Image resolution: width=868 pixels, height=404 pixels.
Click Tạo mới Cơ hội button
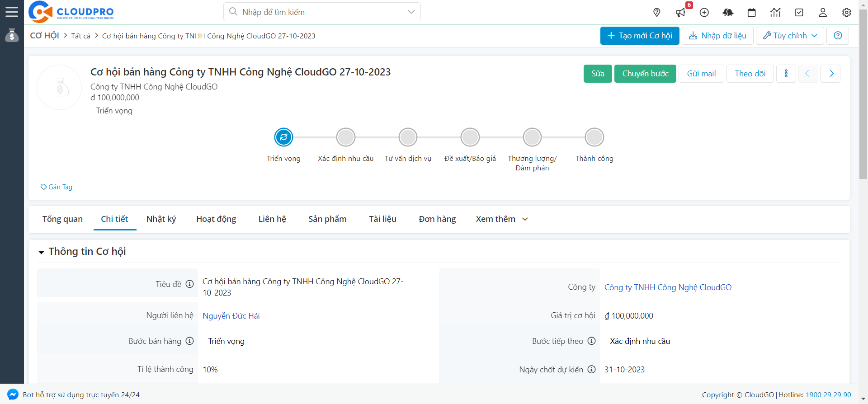[x=640, y=36]
